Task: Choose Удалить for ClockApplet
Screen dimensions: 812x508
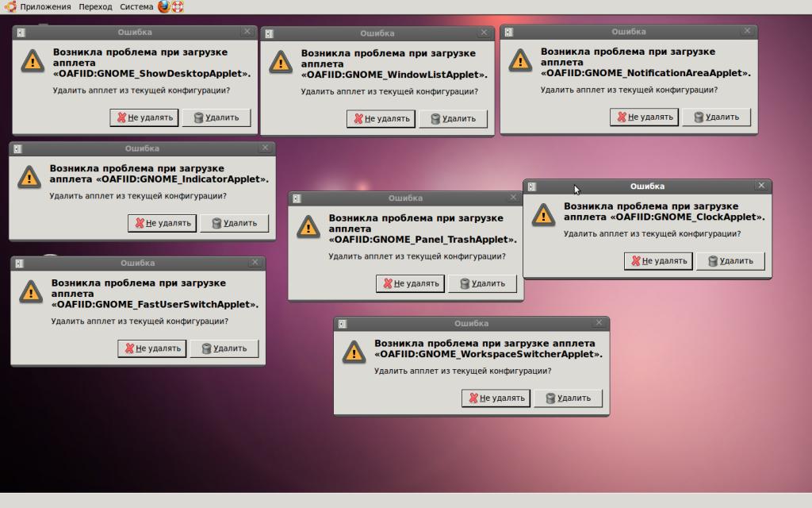Action: (x=730, y=260)
